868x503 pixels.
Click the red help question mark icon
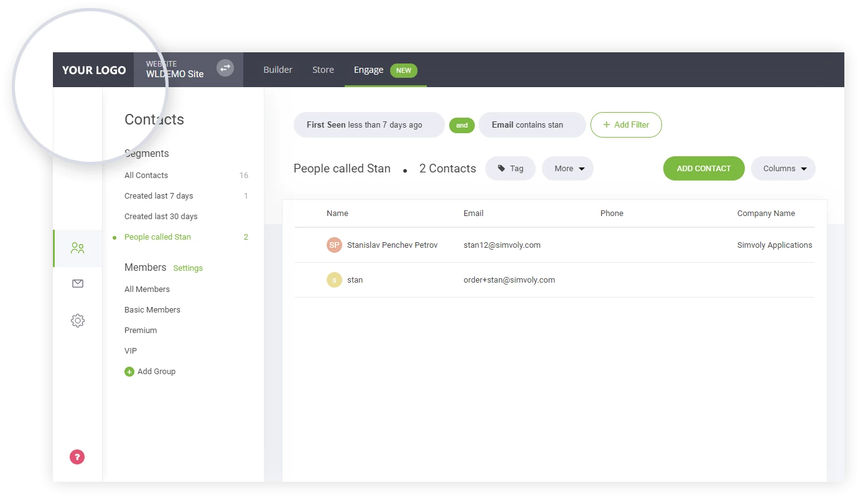click(x=77, y=457)
